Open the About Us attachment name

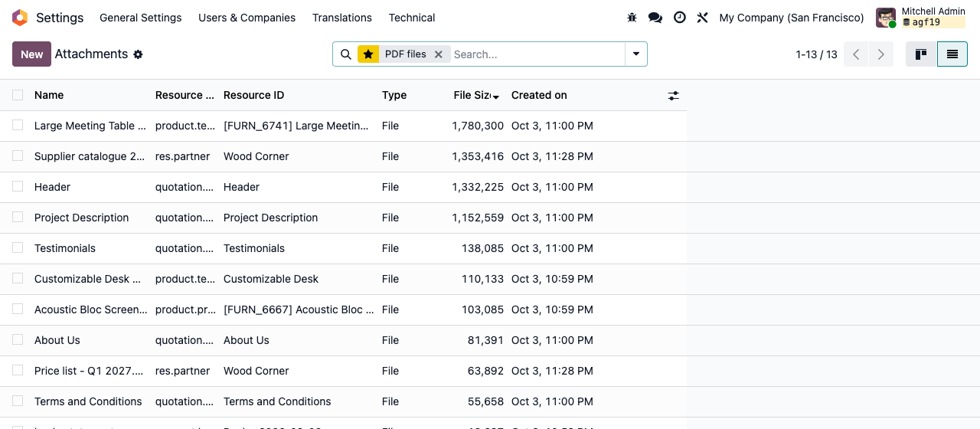click(57, 340)
